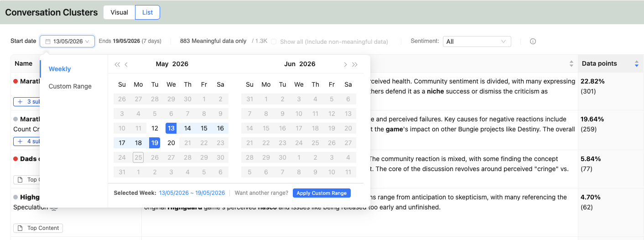Open the Start date picker 13/05/2026
This screenshot has height=240, width=644.
[67, 41]
